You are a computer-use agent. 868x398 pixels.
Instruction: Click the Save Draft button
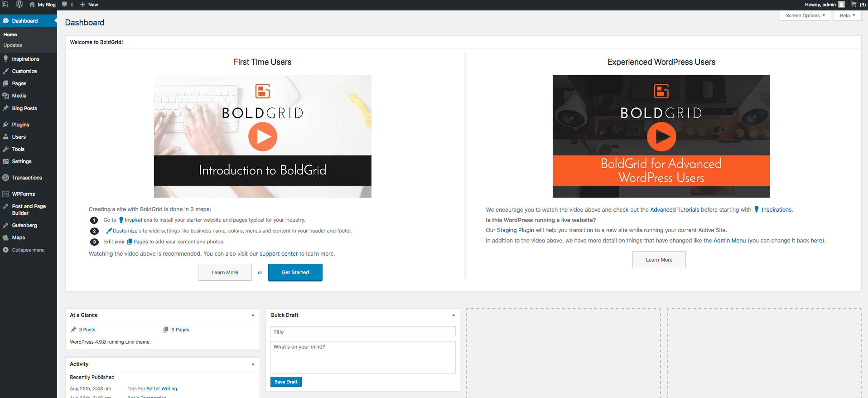[286, 382]
